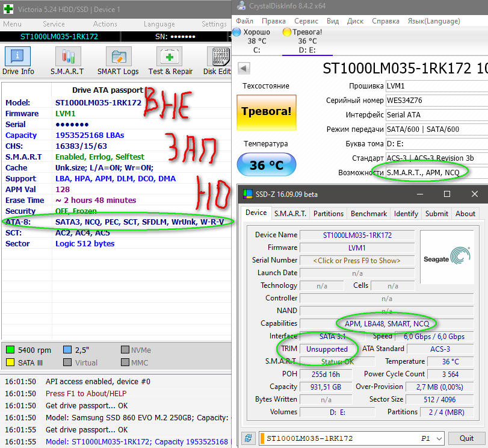Click the SSD-Z refresh icon
This screenshot has height=448, width=488.
[x=247, y=438]
